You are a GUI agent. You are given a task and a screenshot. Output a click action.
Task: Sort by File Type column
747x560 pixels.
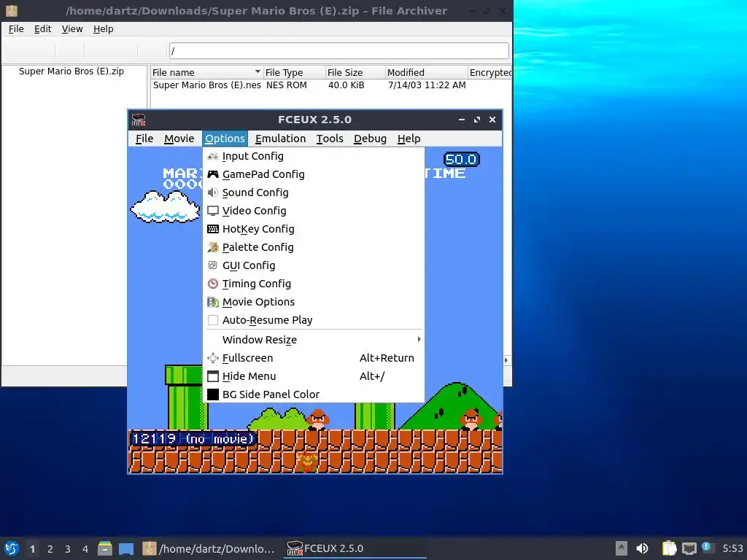tap(294, 72)
